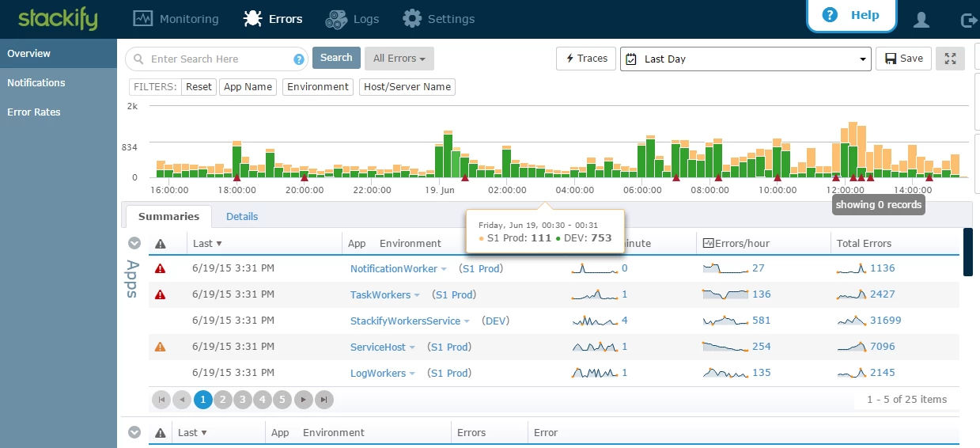Open the NotificationWorker app link
This screenshot has height=448, width=980.
point(394,268)
